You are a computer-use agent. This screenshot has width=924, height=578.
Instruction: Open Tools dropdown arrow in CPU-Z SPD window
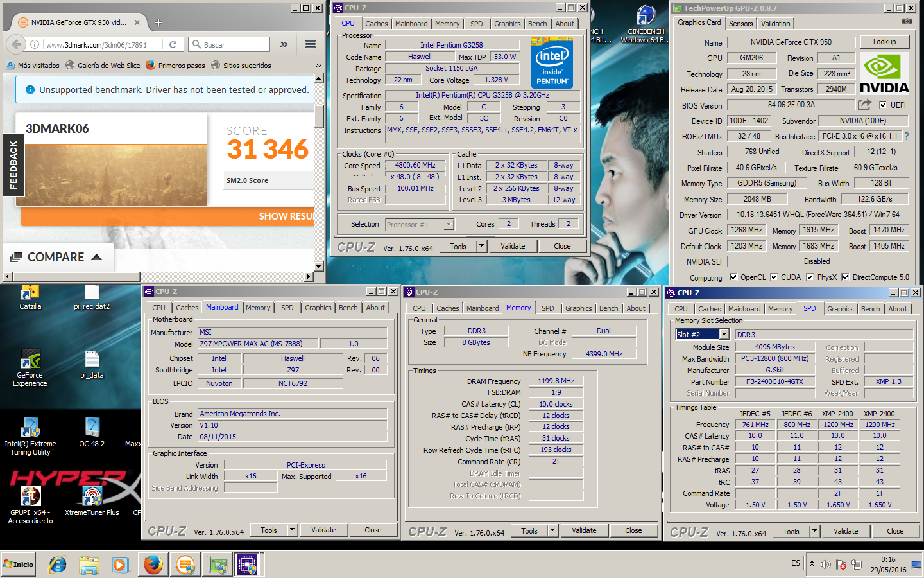coord(814,531)
